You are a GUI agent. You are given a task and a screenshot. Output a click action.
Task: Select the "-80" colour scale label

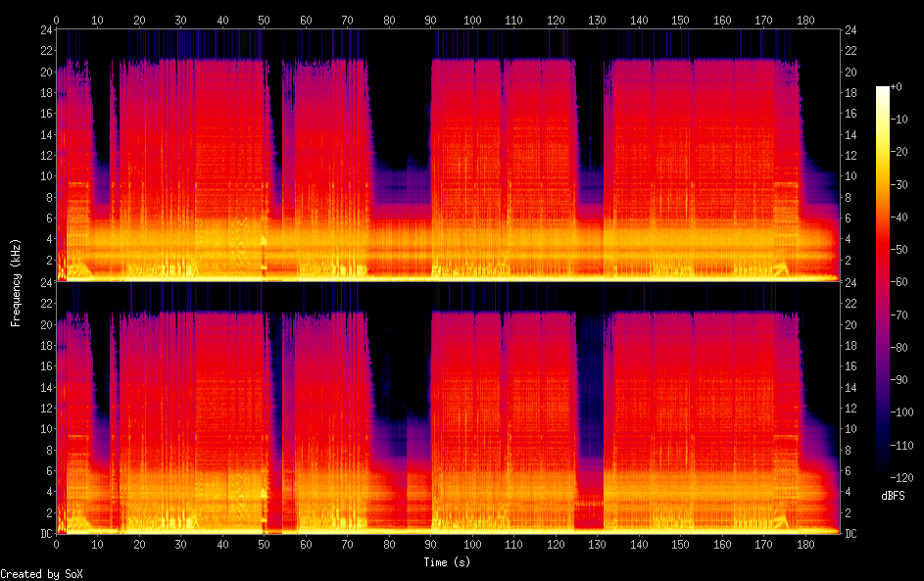(900, 347)
